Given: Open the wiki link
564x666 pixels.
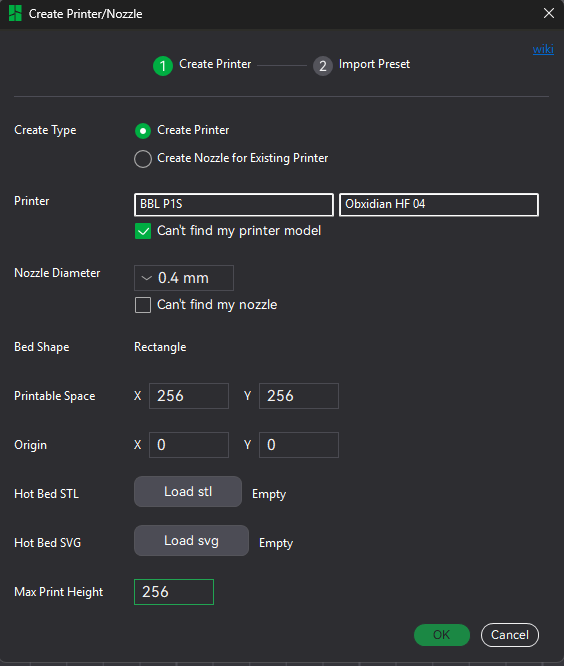Looking at the screenshot, I should 543,49.
